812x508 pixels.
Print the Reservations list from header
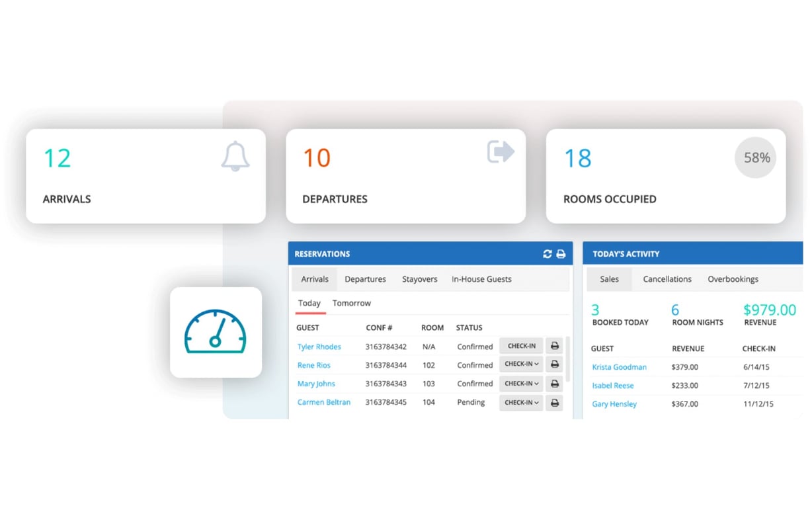click(x=561, y=254)
